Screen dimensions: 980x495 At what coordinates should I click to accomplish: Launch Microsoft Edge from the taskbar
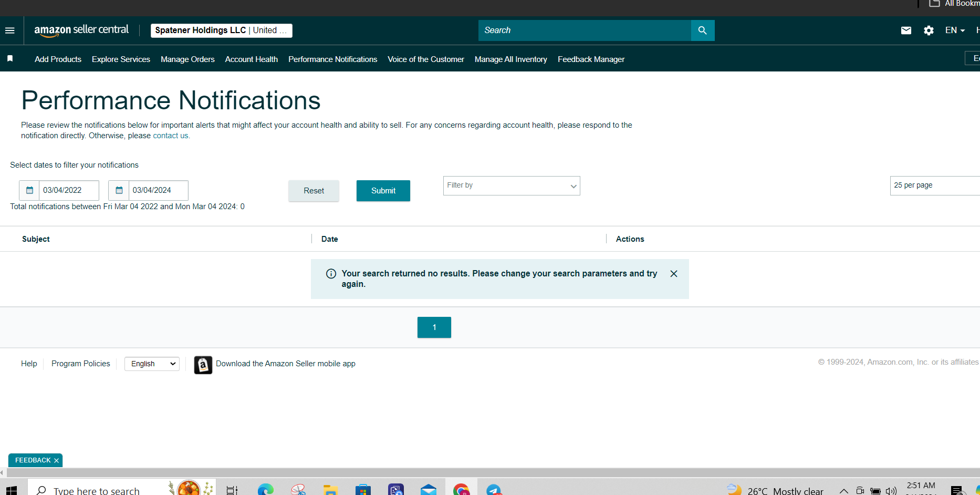(x=265, y=490)
